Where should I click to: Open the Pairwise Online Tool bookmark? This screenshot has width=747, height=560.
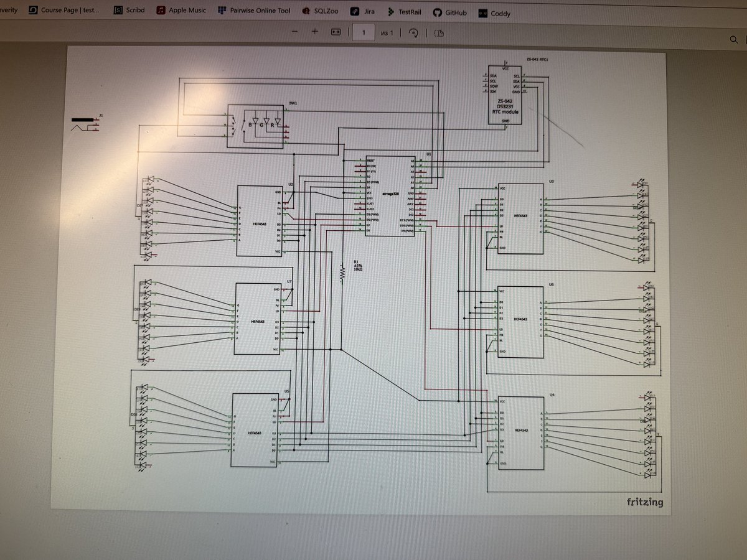[255, 11]
